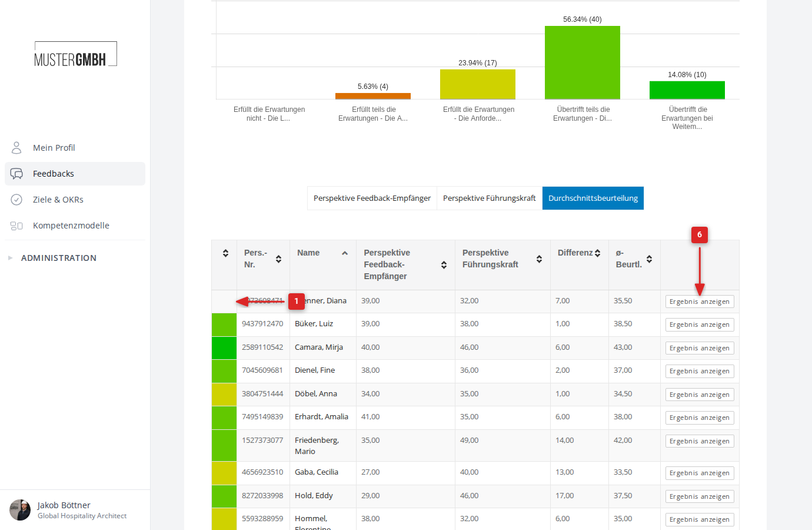Open Kompetenzmodelle in sidebar
Screen dimensions: 812x530
(75, 226)
